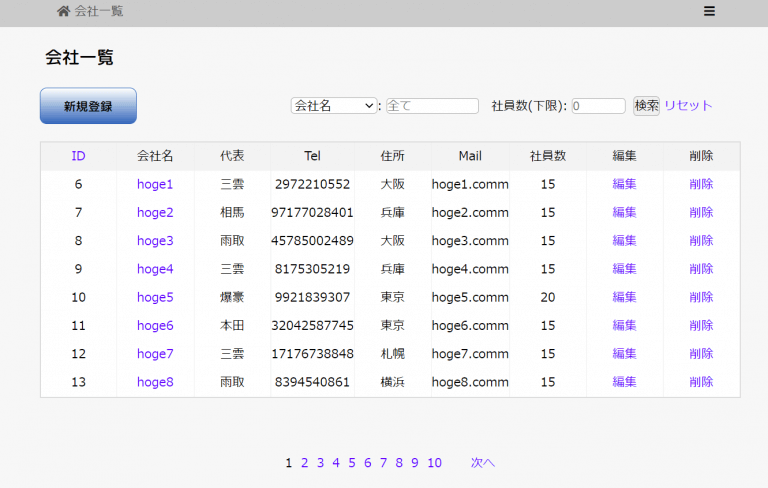This screenshot has width=768, height=488.
Task: Select the representative cell 相馬
Action: [232, 213]
